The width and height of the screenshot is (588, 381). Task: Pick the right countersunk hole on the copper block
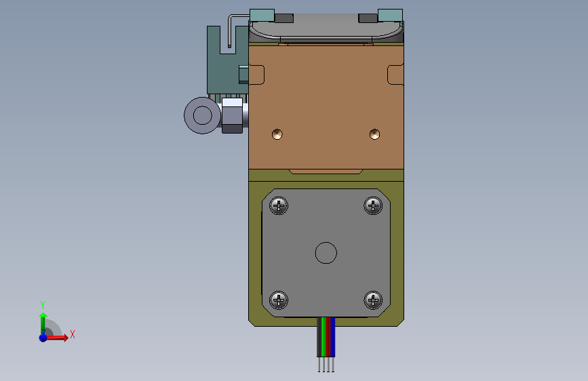374,134
